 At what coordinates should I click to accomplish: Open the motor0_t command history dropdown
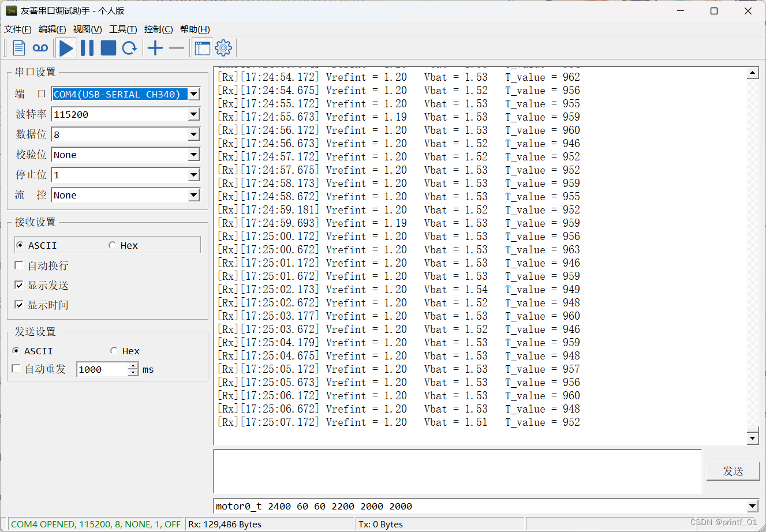tap(752, 507)
